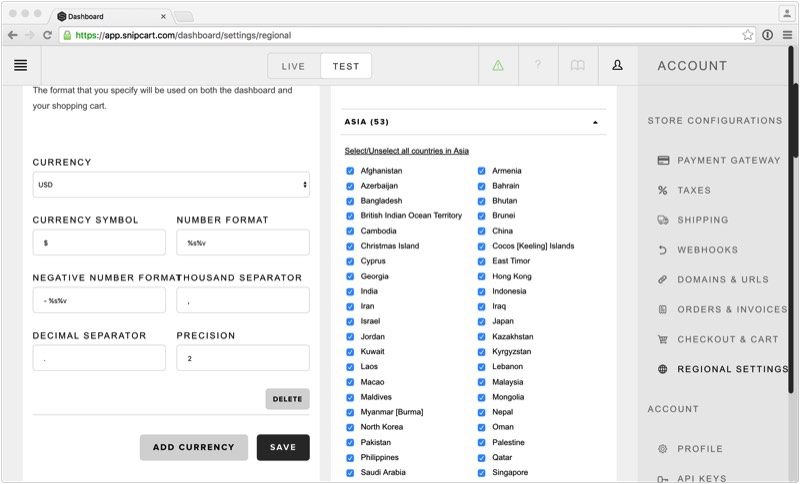Click the SAVE button
The image size is (800, 484).
pos(283,447)
